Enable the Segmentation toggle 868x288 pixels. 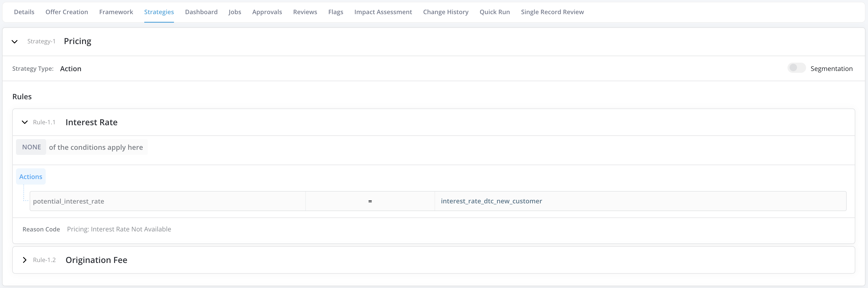tap(796, 68)
